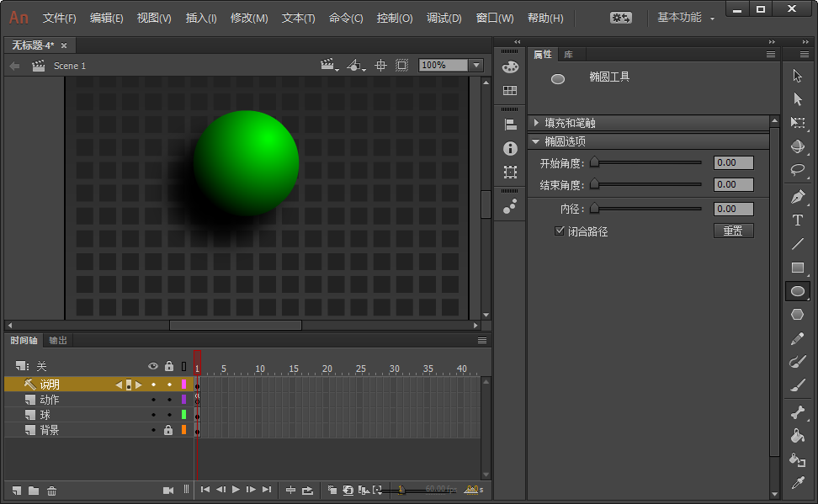Select the Pencil tool

point(797,338)
